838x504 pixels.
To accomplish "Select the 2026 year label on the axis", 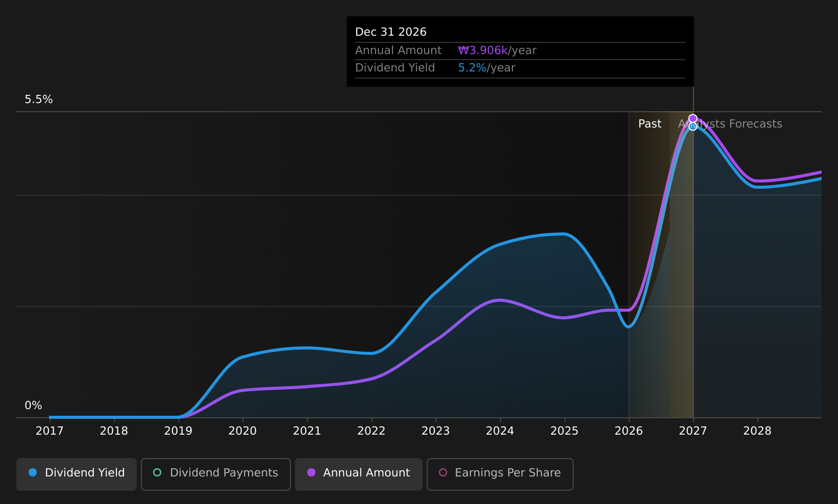I will 629,431.
